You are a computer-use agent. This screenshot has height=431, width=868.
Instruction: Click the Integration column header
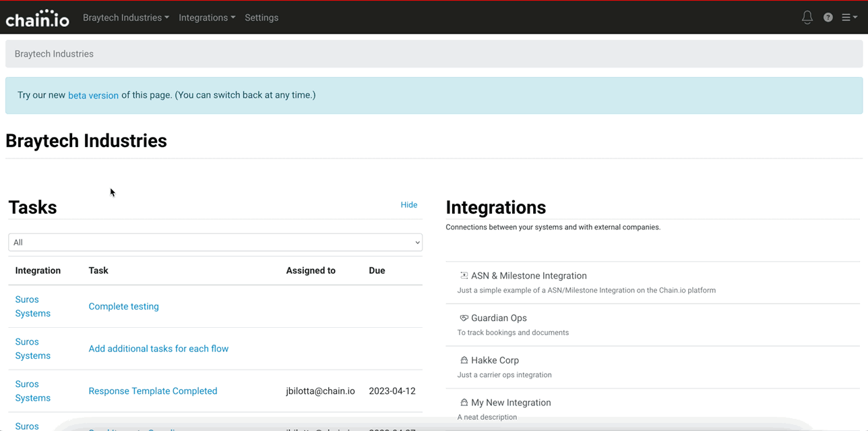coord(38,270)
